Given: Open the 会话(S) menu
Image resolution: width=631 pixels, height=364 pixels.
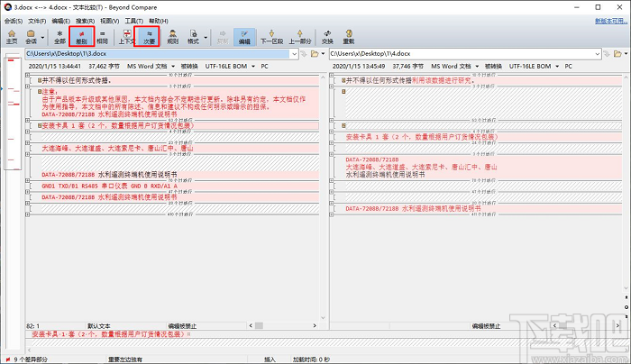Looking at the screenshot, I should [14, 21].
